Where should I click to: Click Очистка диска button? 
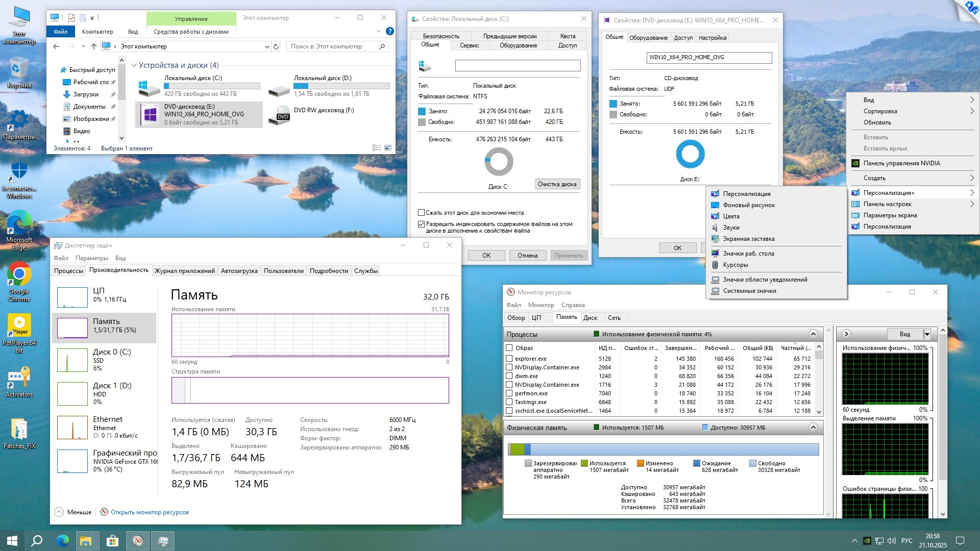point(557,184)
